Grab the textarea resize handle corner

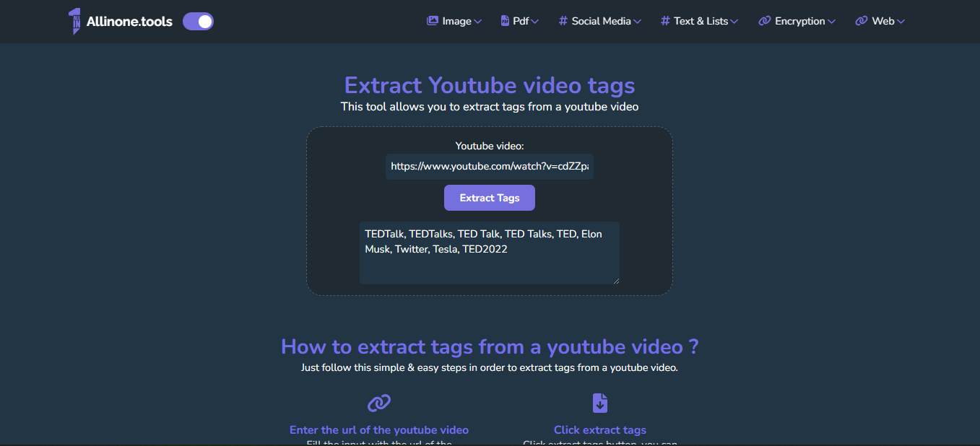[616, 281]
